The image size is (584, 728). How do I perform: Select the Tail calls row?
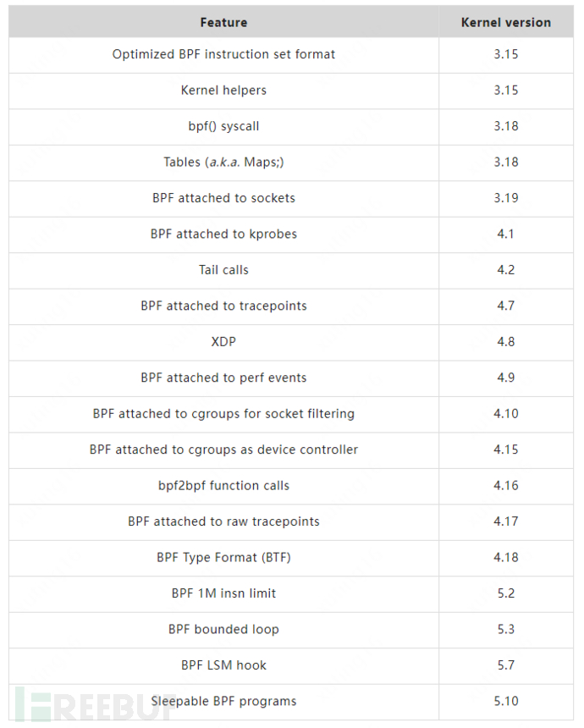coord(223,270)
